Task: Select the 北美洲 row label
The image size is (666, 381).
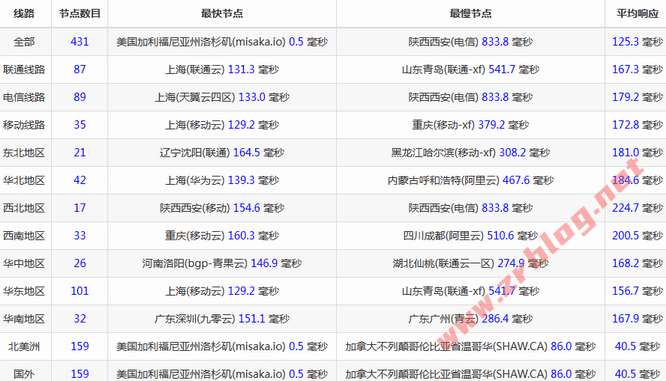Action: coord(24,346)
